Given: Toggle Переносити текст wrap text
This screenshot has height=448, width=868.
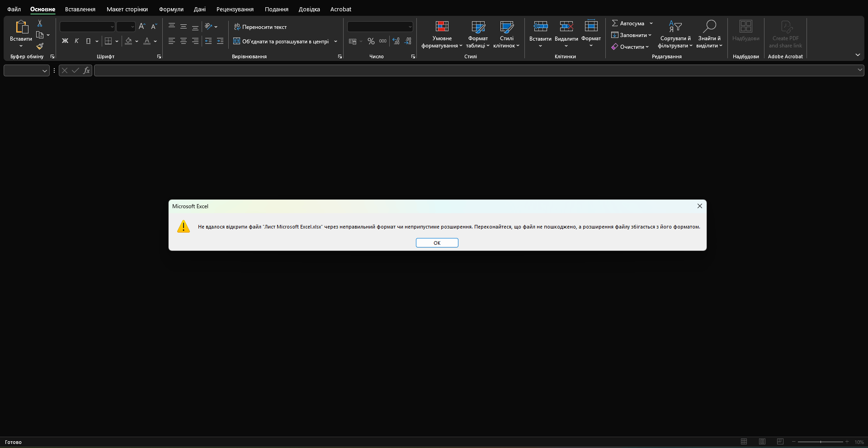Looking at the screenshot, I should coord(260,27).
